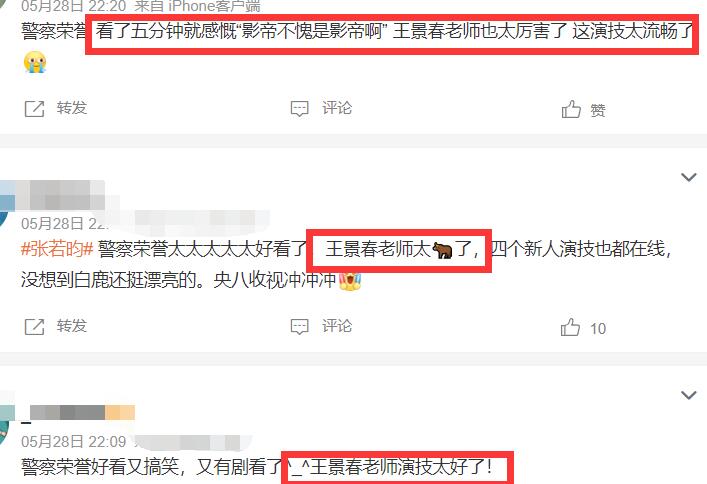Expand the chevron menu on 张若昀 post
This screenshot has height=484, width=707.
click(689, 177)
